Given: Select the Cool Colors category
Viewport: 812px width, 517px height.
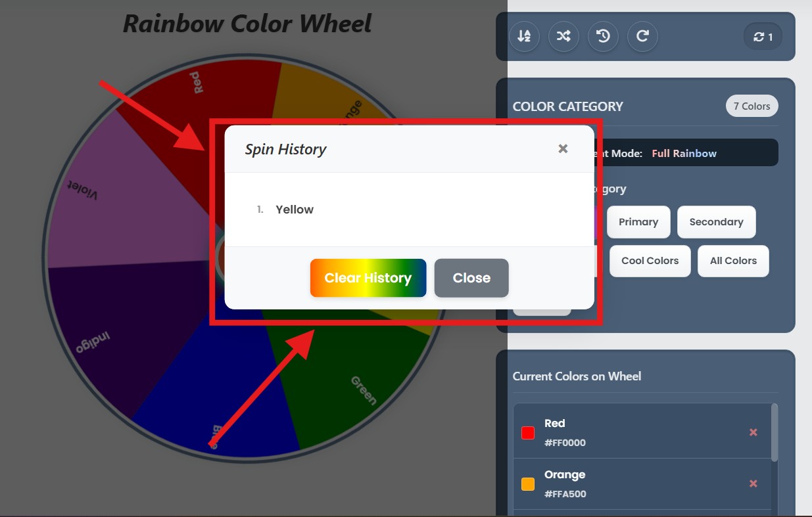Looking at the screenshot, I should click(x=650, y=261).
